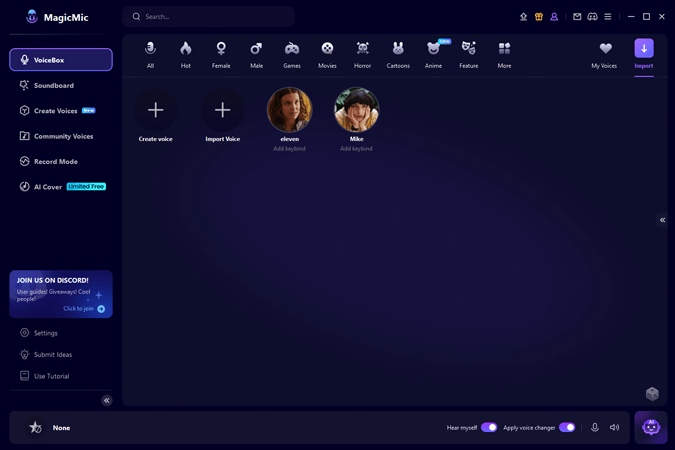Click the random voice dice icon
The height and width of the screenshot is (450, 675).
point(652,394)
